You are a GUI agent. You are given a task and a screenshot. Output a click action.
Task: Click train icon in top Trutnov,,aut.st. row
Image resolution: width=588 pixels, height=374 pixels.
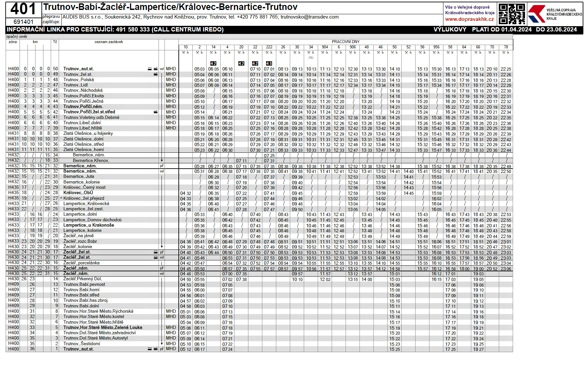[x=156, y=69]
